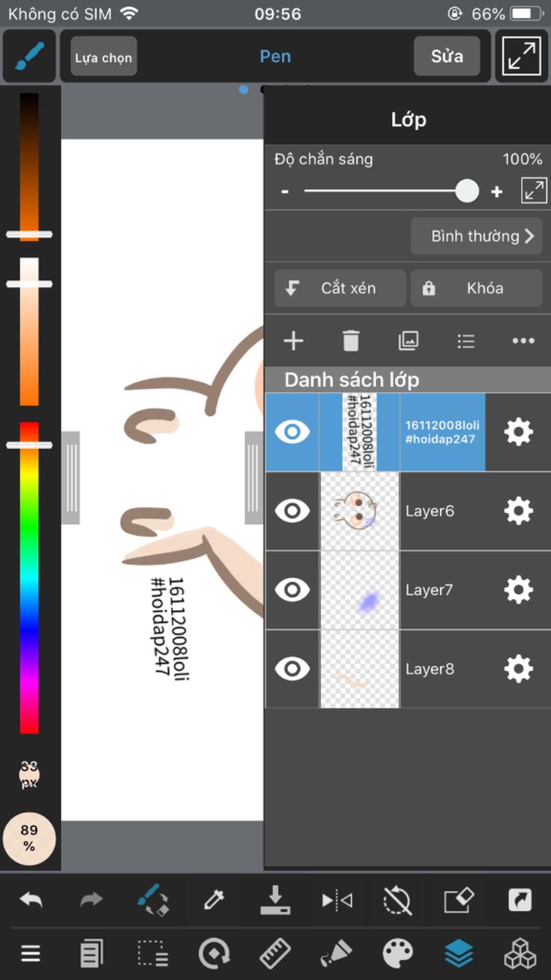Open the materials cubes icon
Screen dimensions: 551x980
pyautogui.click(x=520, y=954)
